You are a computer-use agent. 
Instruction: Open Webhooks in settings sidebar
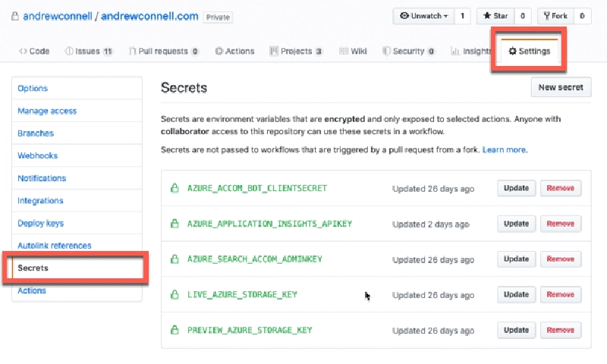pyautogui.click(x=77, y=155)
